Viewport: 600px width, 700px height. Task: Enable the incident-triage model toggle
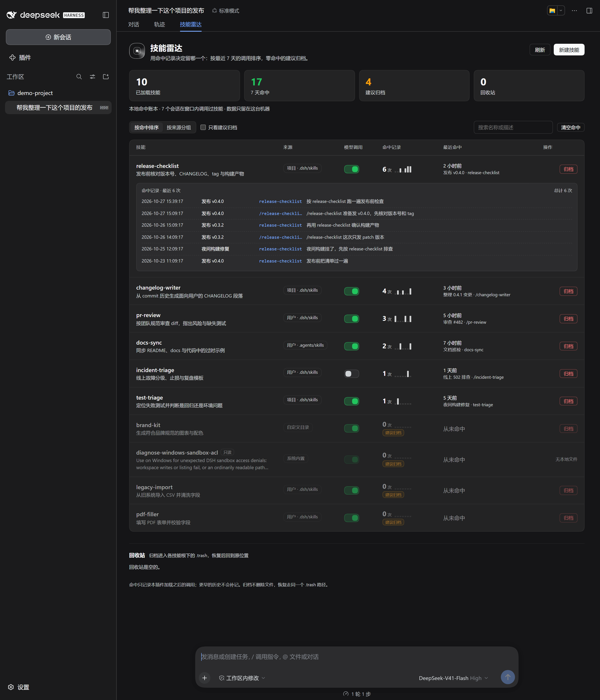tap(351, 374)
